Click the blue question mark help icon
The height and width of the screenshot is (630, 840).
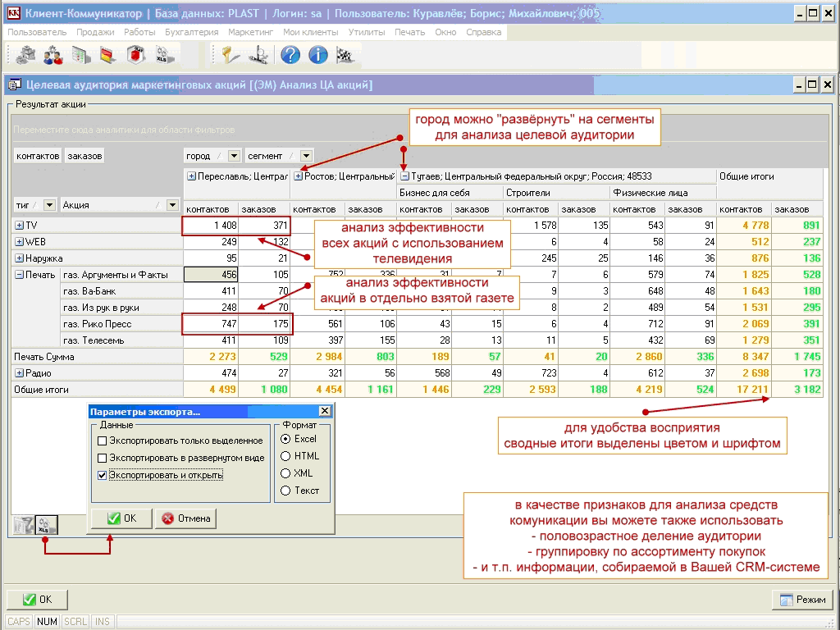(x=290, y=55)
